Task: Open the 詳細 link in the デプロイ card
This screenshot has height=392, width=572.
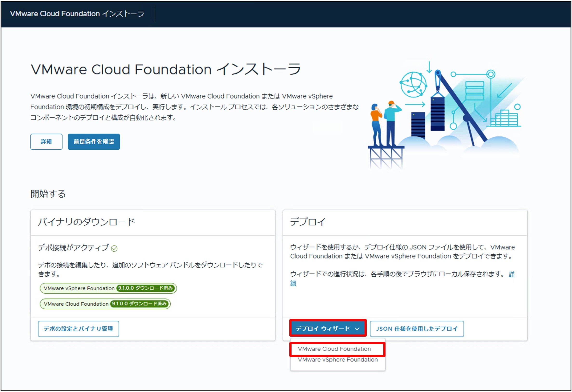Action: click(x=512, y=274)
